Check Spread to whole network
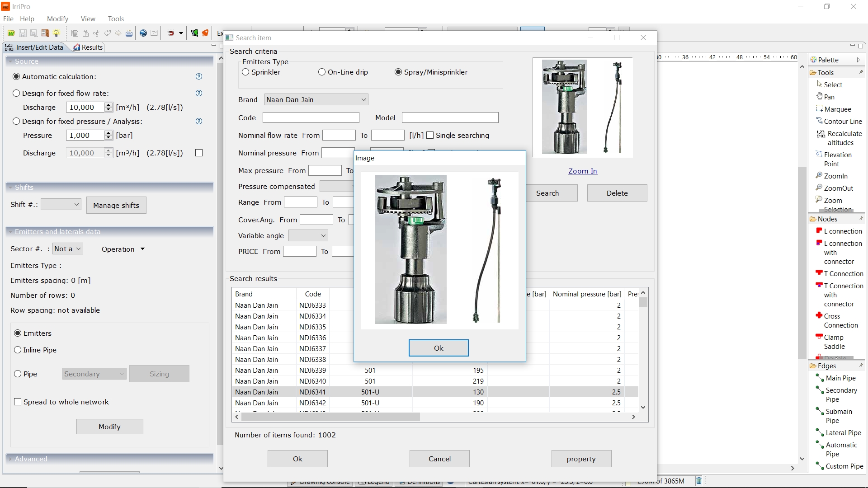868x488 pixels. (x=18, y=401)
